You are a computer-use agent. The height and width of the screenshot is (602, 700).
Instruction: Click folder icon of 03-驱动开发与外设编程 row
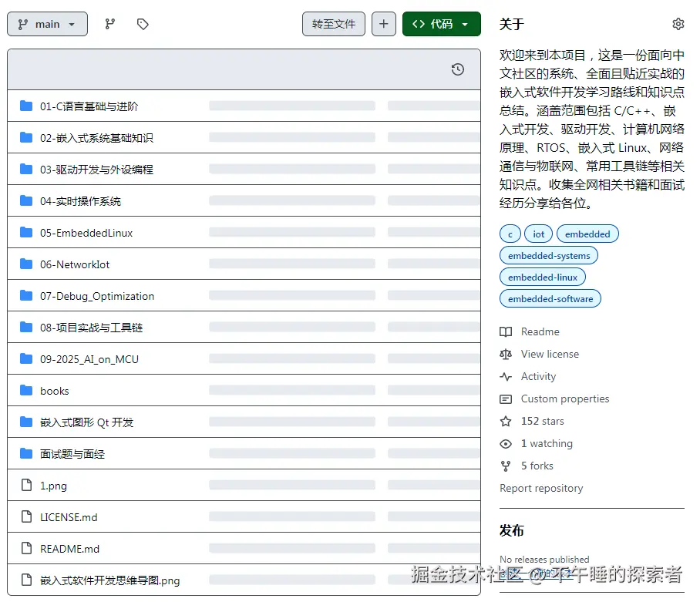[x=26, y=169]
